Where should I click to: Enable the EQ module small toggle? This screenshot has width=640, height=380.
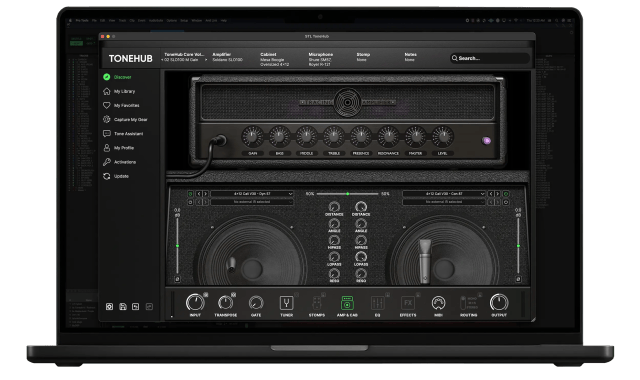pos(387,294)
